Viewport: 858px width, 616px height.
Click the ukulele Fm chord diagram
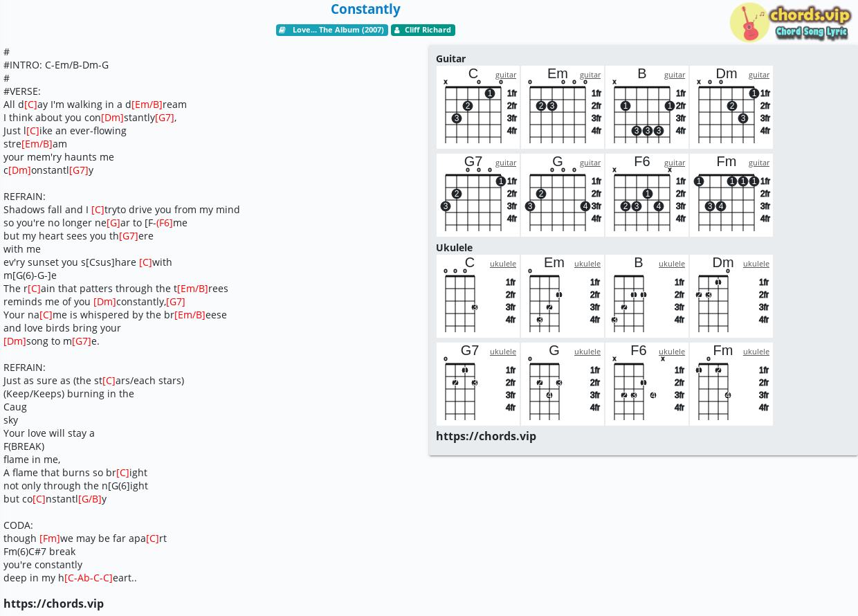(731, 384)
